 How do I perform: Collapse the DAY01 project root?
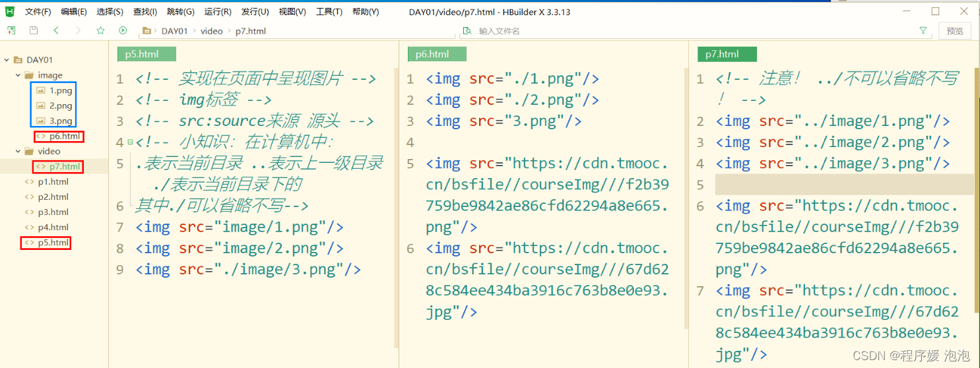click(7, 59)
